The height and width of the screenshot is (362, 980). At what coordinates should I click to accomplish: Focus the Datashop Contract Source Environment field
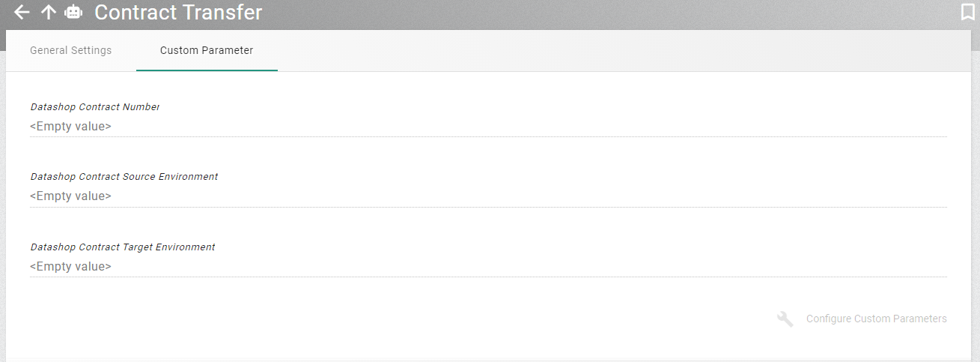(x=488, y=196)
